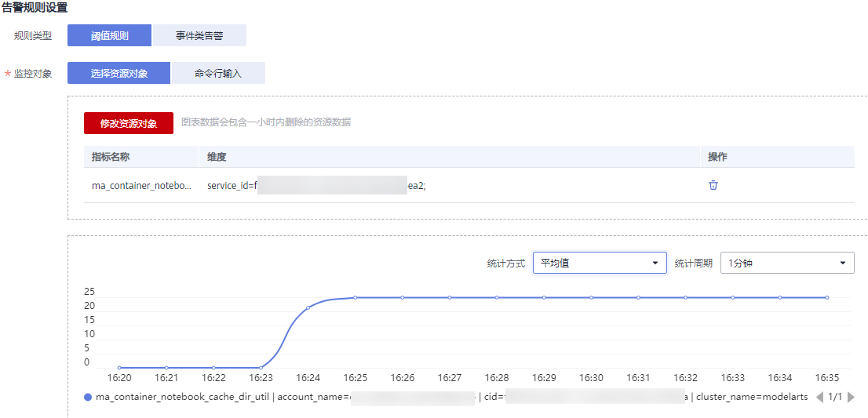
Task: Click metric name cell ma_container_notebo...
Action: (142, 186)
